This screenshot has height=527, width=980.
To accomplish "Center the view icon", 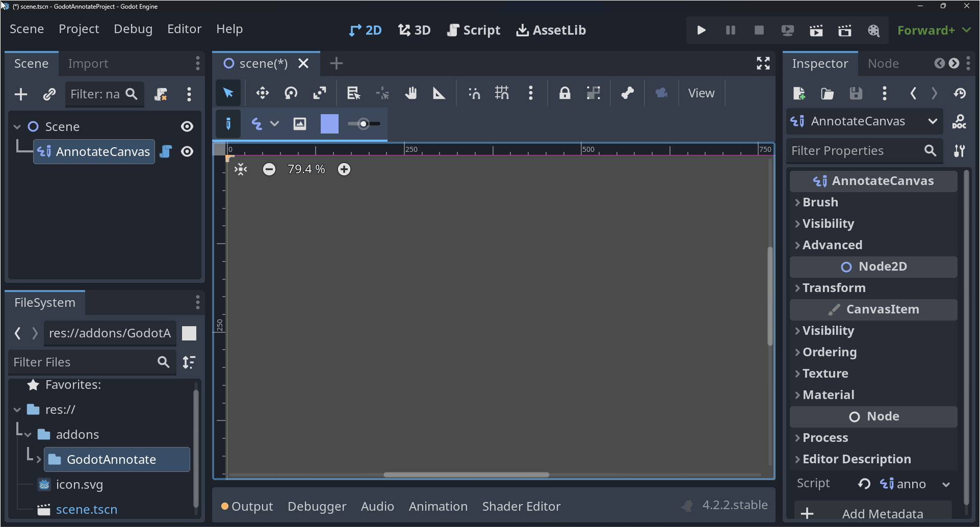I will pyautogui.click(x=241, y=169).
